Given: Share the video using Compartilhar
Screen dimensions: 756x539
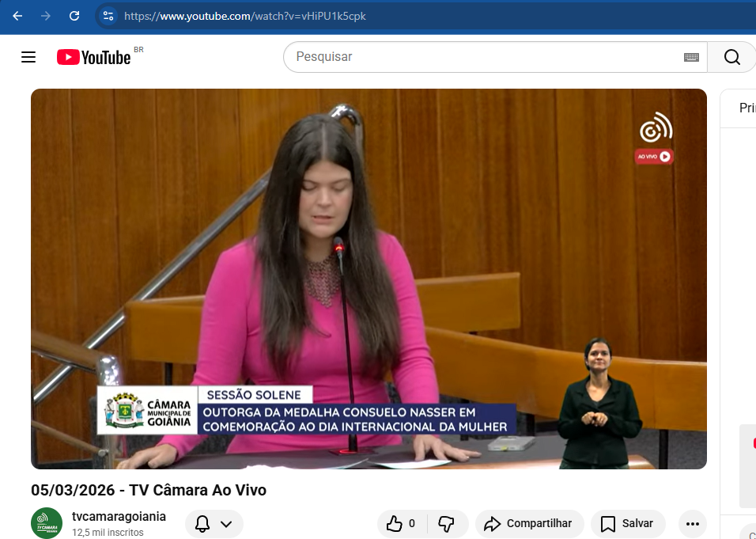Looking at the screenshot, I should tap(528, 523).
